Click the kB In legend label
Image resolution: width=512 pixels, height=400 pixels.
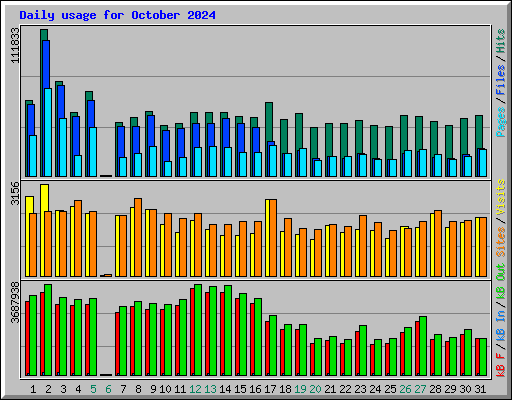501,325
